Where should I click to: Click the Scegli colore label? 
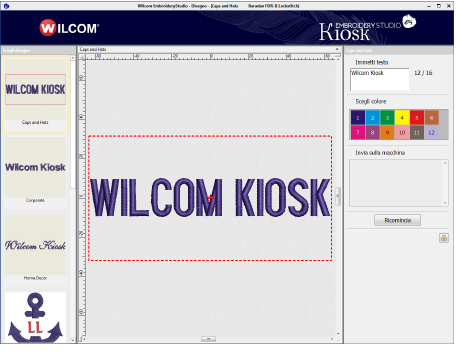(x=371, y=101)
